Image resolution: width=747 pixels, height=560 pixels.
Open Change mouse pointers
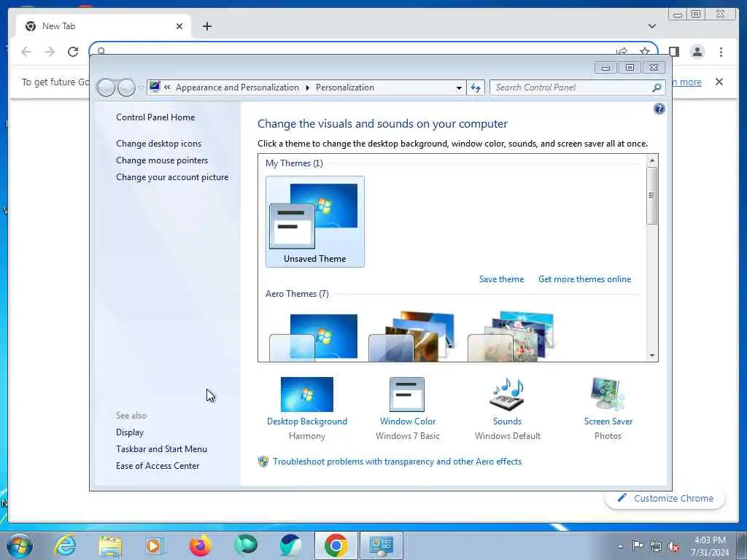pos(162,160)
